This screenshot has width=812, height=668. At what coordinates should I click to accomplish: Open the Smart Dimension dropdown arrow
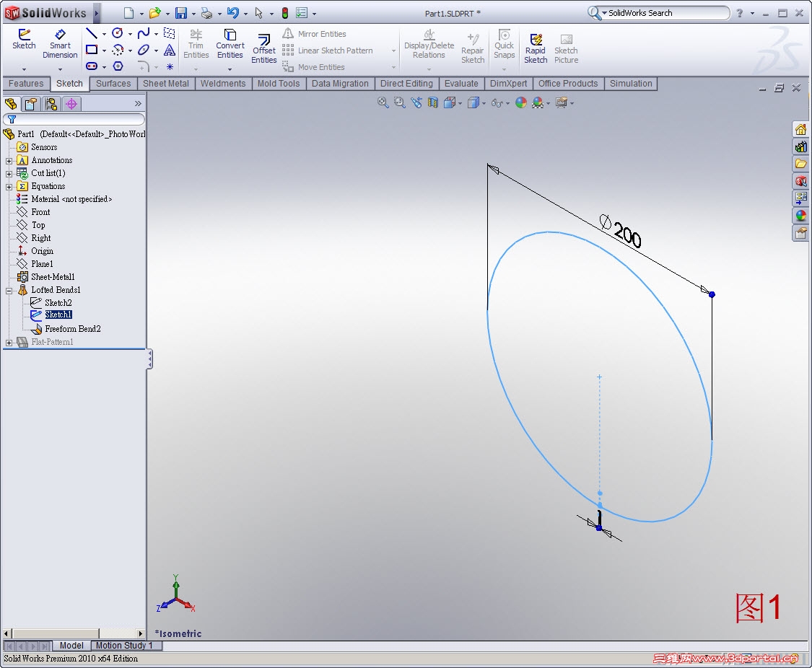[x=60, y=69]
